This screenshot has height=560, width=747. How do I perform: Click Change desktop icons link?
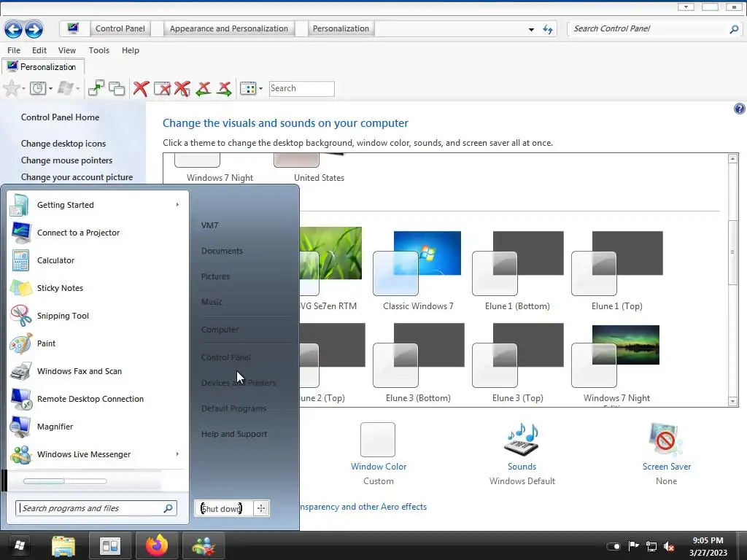(x=63, y=144)
